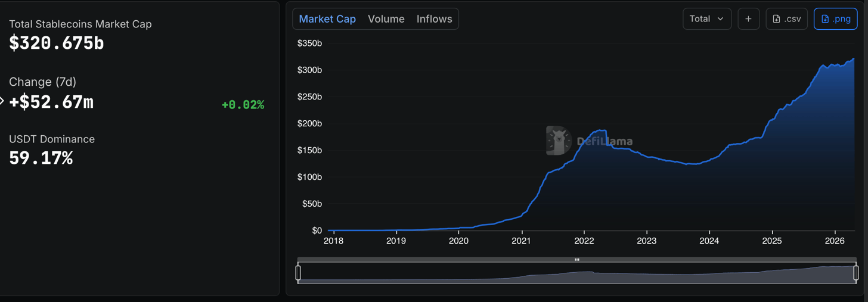868x302 pixels.
Task: Export the chart with the .png icon
Action: (825, 19)
